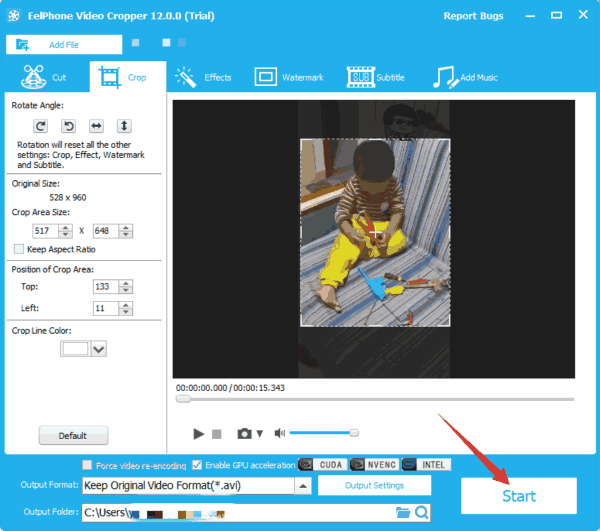Screen dimensions: 600x531
Task: Go to the Subtitle tab
Action: pyautogui.click(x=375, y=77)
